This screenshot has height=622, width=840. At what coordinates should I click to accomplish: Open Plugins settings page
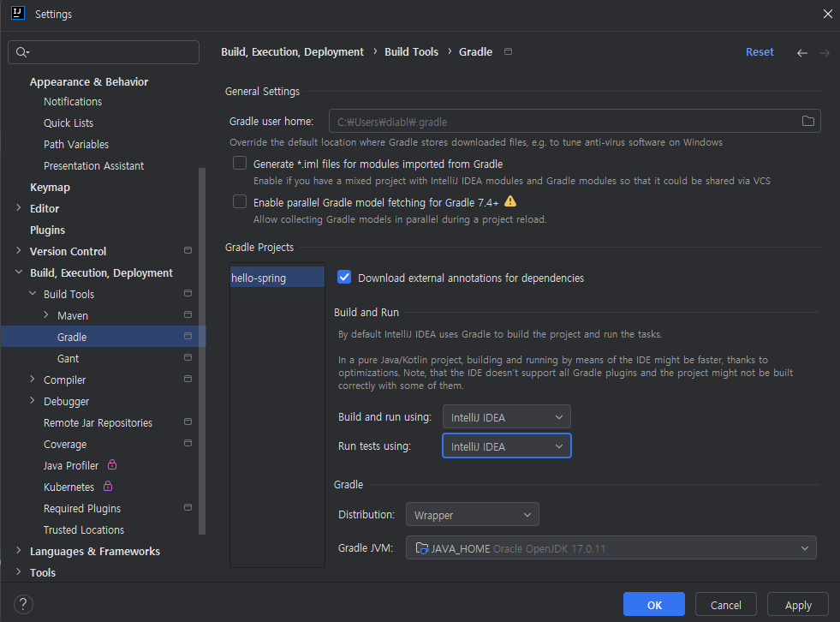47,230
